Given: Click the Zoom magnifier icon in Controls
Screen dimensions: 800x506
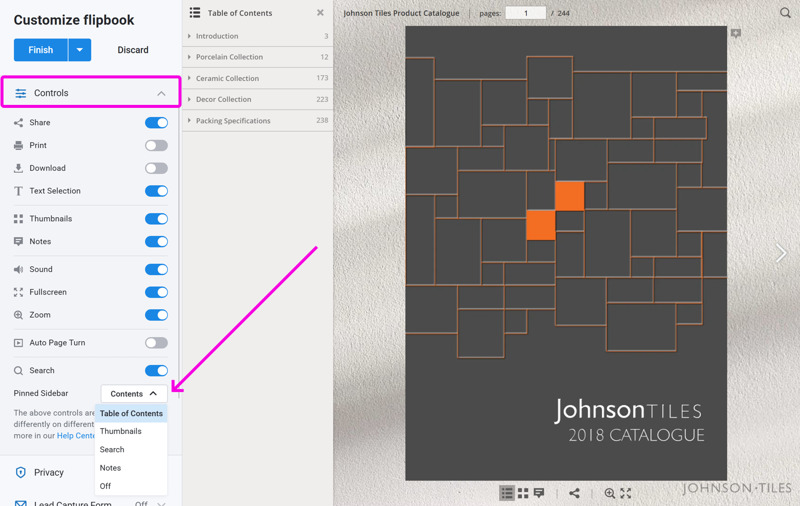Looking at the screenshot, I should click(x=18, y=315).
